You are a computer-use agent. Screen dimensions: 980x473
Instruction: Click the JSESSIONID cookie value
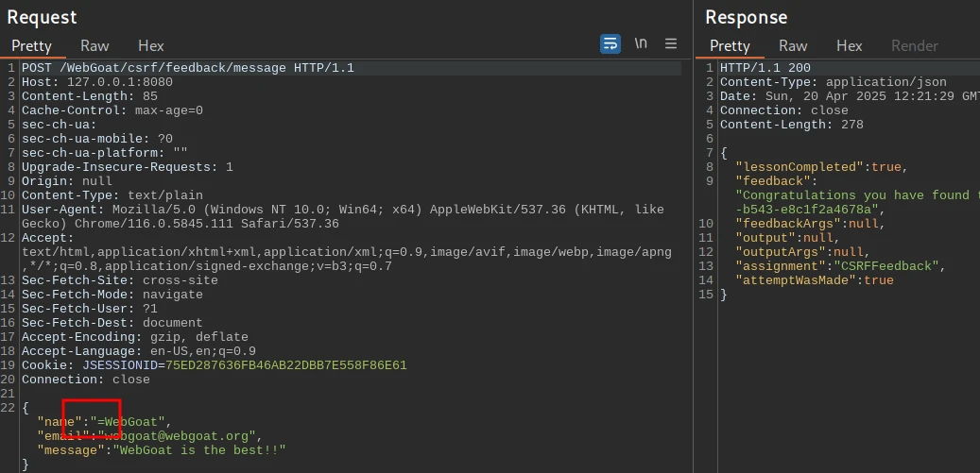285,365
